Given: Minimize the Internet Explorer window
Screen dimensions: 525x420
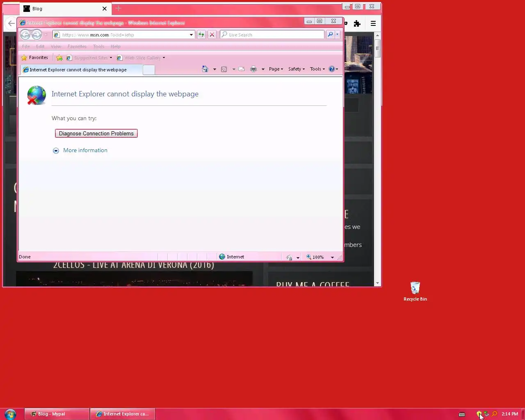Looking at the screenshot, I should point(309,21).
